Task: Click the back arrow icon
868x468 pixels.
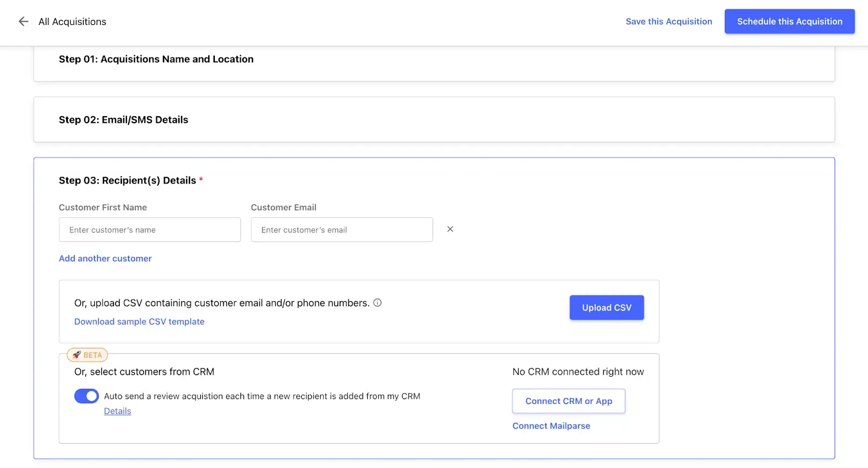Action: [x=23, y=22]
